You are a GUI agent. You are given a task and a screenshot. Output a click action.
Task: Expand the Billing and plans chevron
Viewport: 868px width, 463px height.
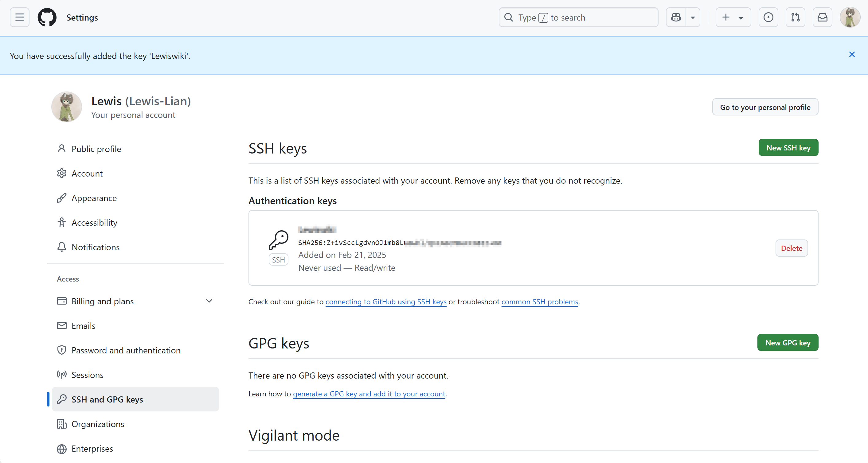point(209,301)
